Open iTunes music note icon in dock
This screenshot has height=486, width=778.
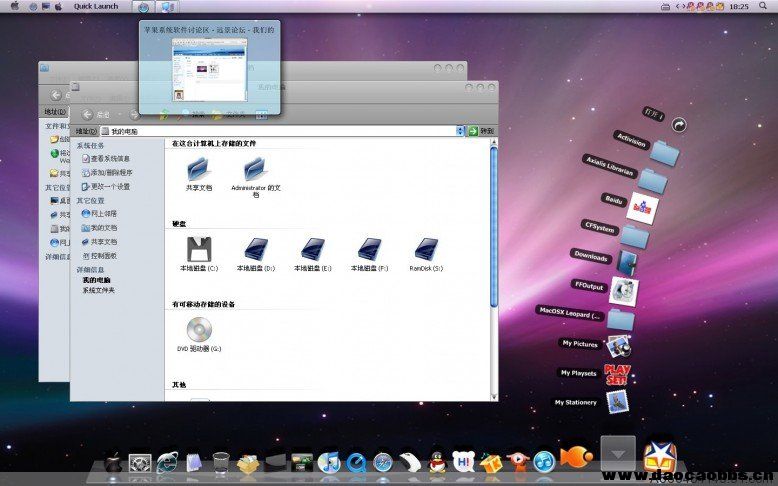[x=328, y=462]
